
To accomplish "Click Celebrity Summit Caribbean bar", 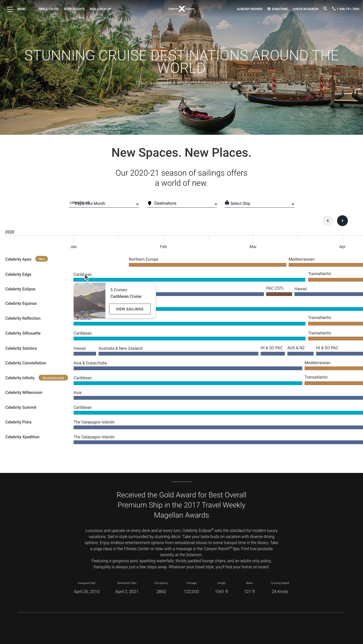I will tap(218, 413).
